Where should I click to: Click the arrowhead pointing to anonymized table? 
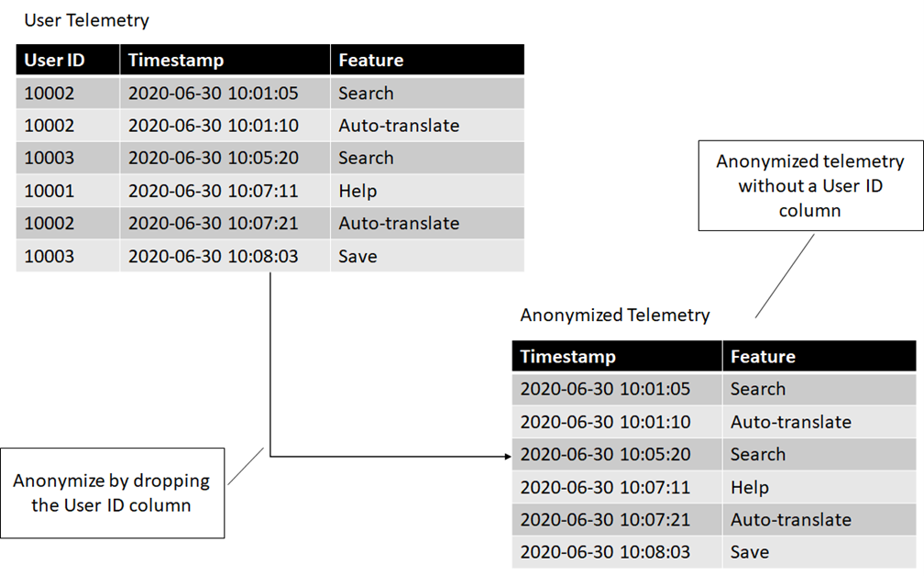pyautogui.click(x=508, y=457)
